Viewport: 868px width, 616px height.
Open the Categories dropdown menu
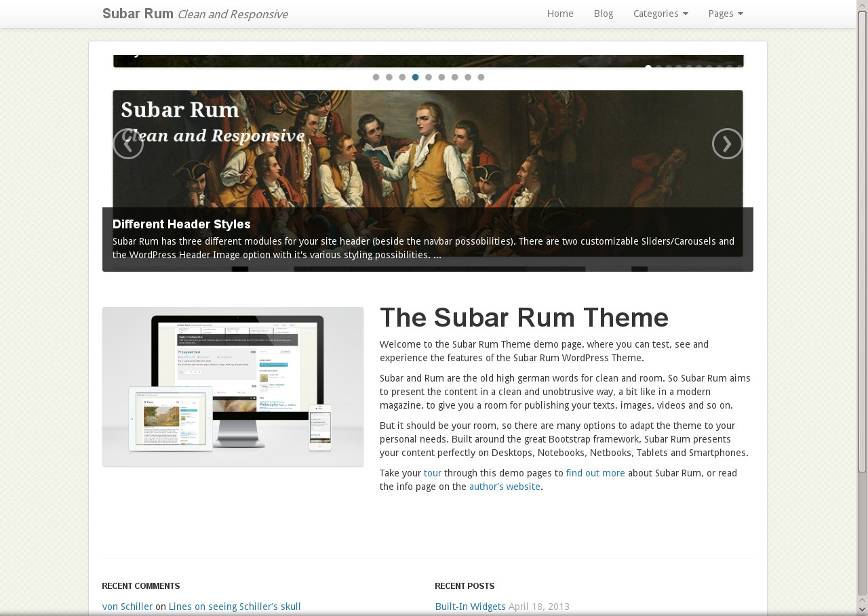[660, 14]
